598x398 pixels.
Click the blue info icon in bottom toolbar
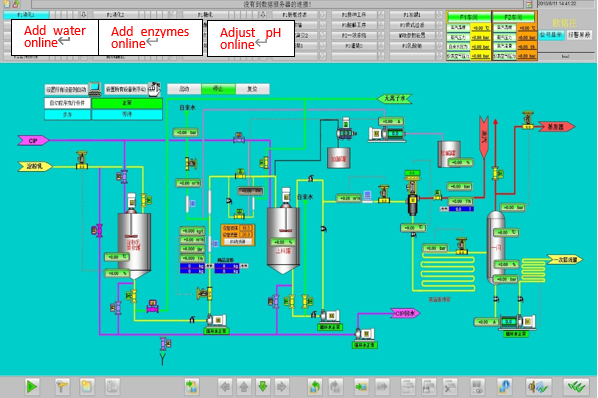click(504, 387)
